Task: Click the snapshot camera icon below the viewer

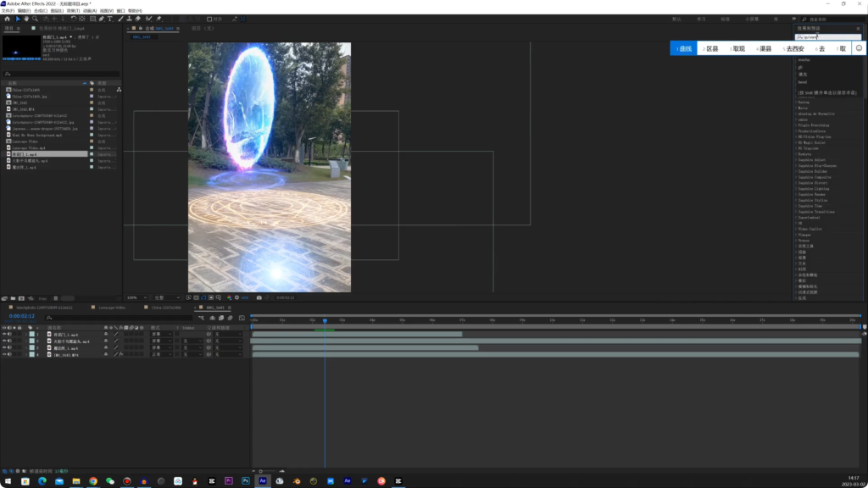Action: 259,297
